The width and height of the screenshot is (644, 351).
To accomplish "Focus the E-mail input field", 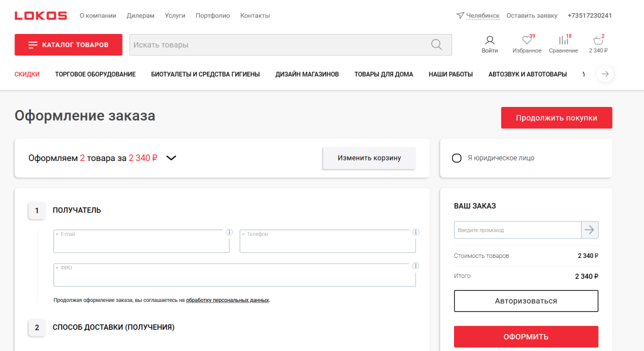I will click(142, 242).
